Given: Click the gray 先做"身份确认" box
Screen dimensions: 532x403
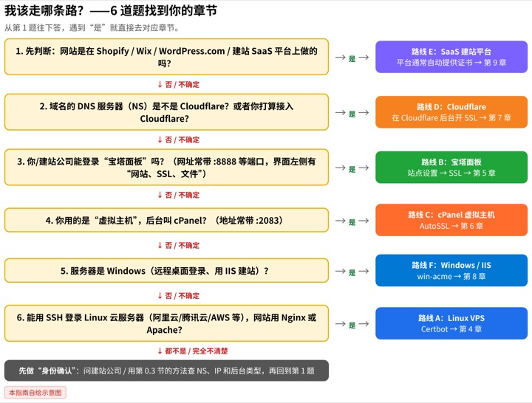Looking at the screenshot, I should tap(166, 371).
